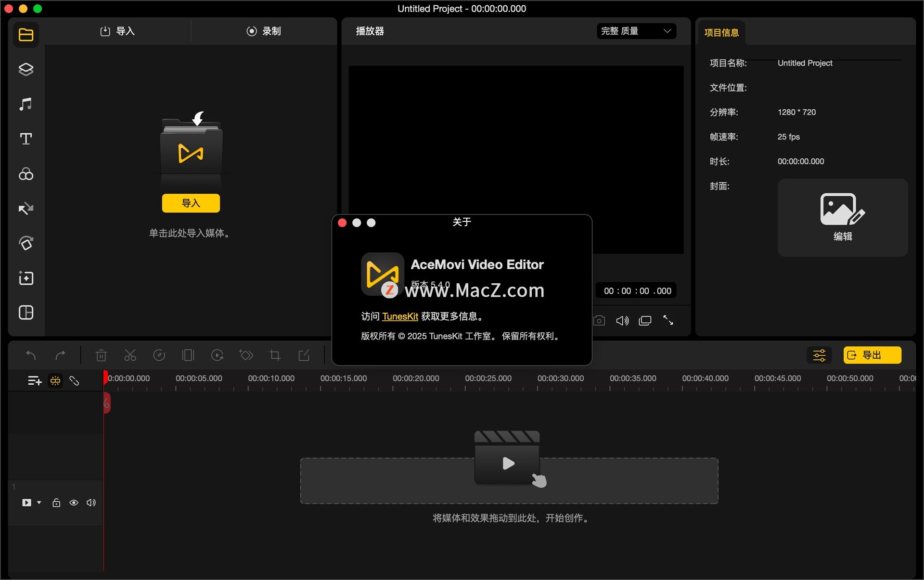Open the Split screen layout panel
924x580 pixels.
[26, 313]
